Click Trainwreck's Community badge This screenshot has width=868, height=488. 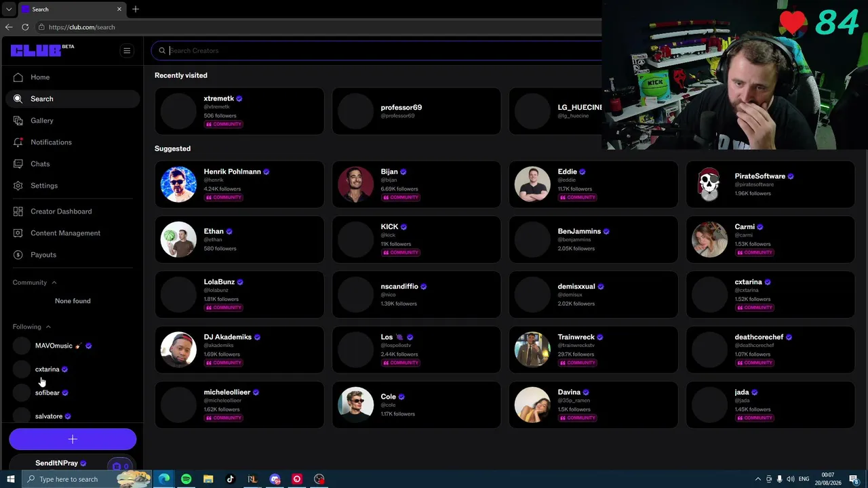click(578, 363)
